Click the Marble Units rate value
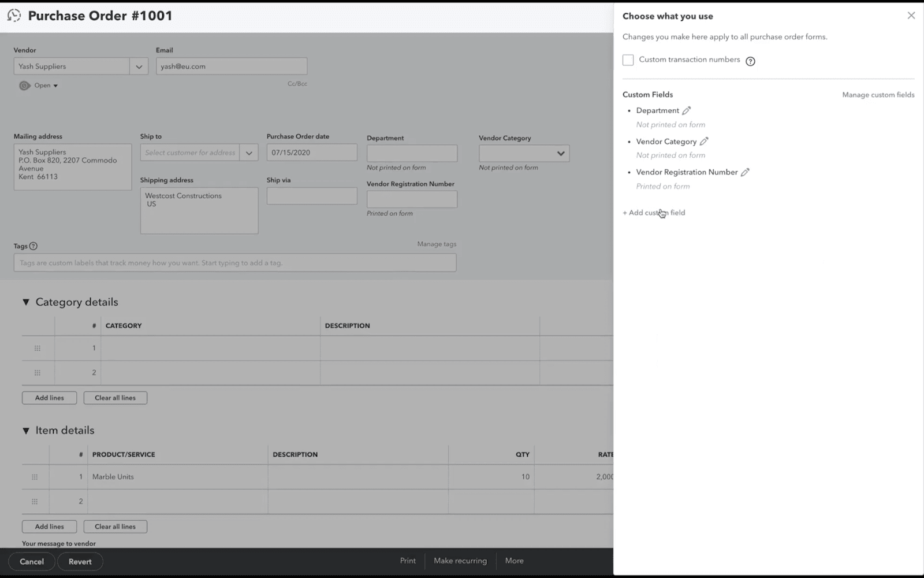 click(x=605, y=477)
